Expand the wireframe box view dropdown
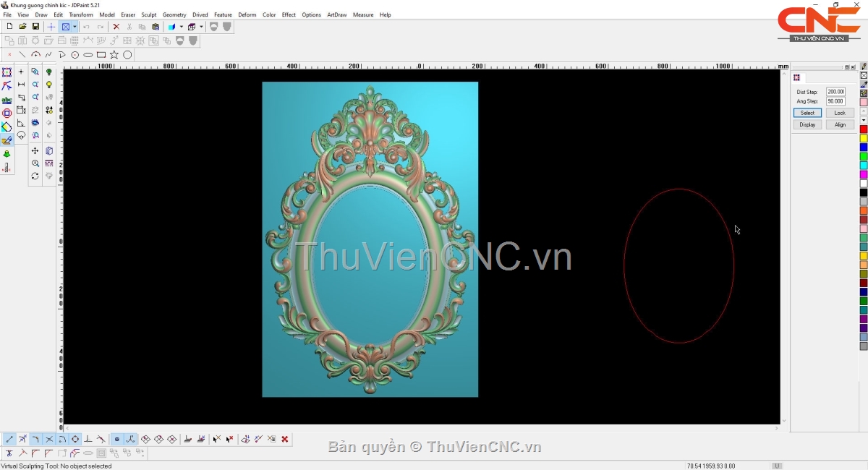The width and height of the screenshot is (868, 470). (x=201, y=27)
